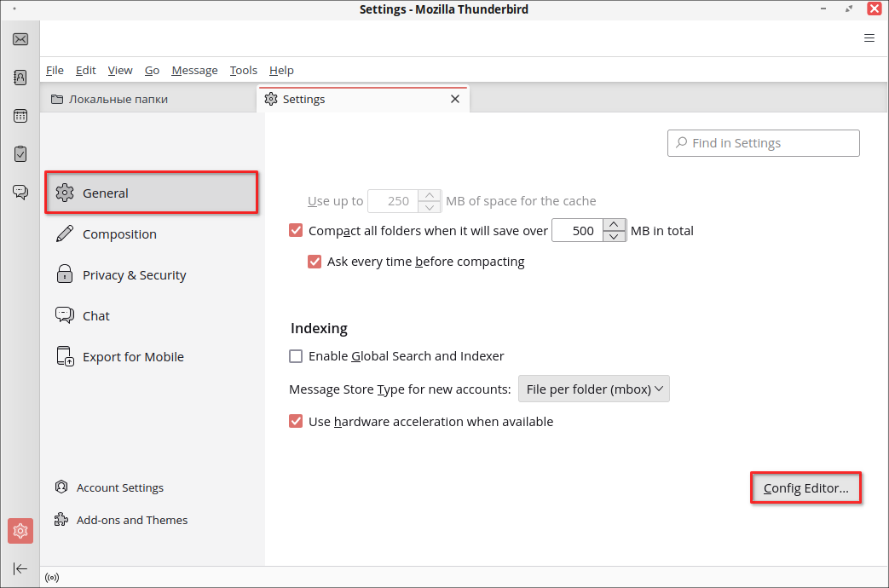
Task: Open the Go menu
Action: (152, 71)
